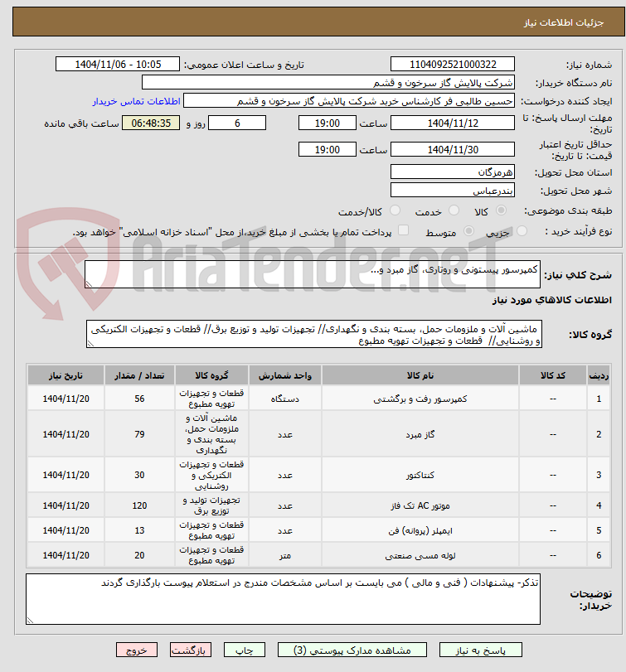
Task: Select the کالا/خدمت radio button
Action: tap(395, 210)
